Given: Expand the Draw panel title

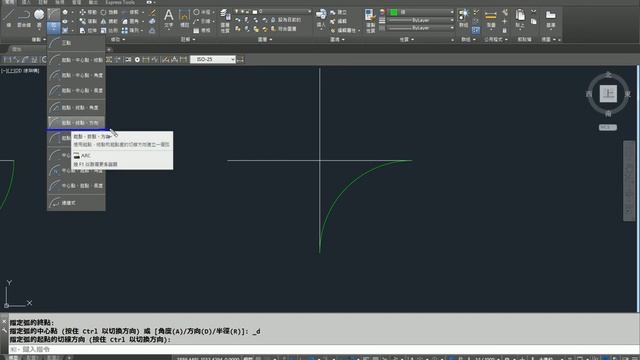Looking at the screenshot, I should [39, 40].
